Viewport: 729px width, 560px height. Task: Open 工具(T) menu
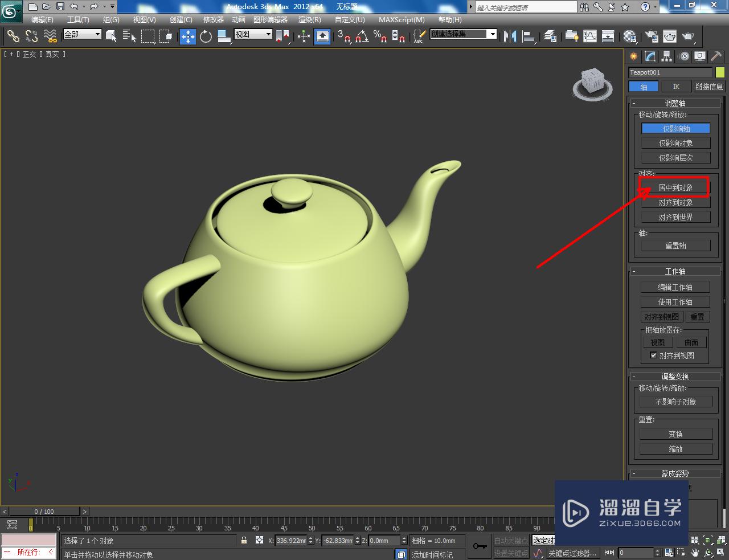[78, 19]
